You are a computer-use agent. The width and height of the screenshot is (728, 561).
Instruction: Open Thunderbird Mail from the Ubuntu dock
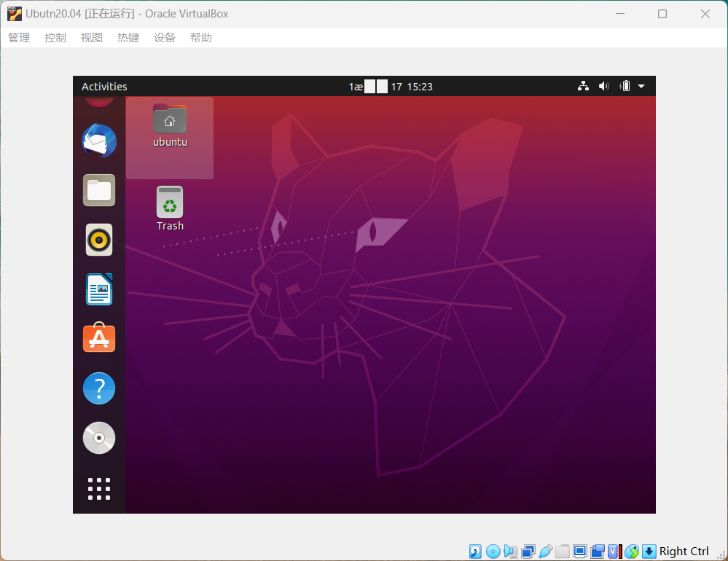[99, 141]
